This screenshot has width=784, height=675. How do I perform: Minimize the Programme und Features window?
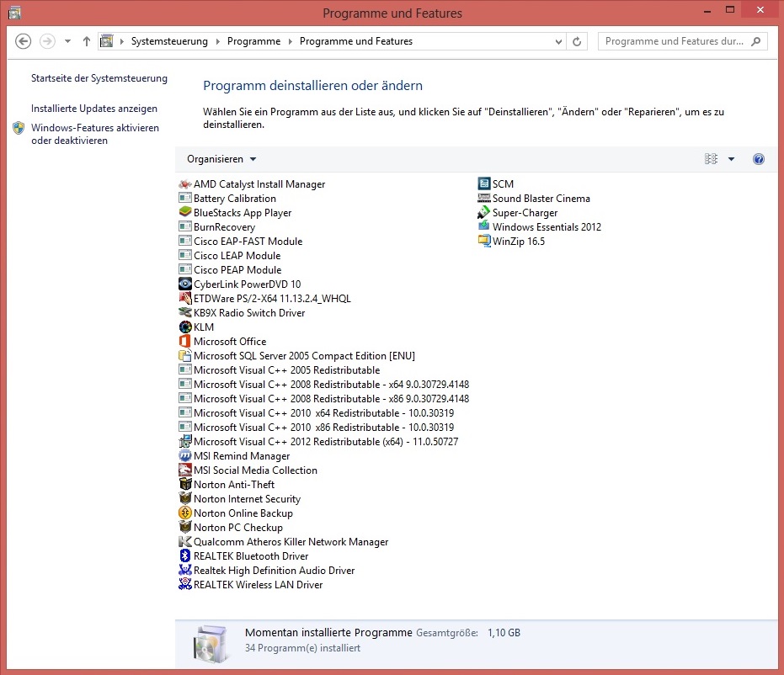pos(707,10)
